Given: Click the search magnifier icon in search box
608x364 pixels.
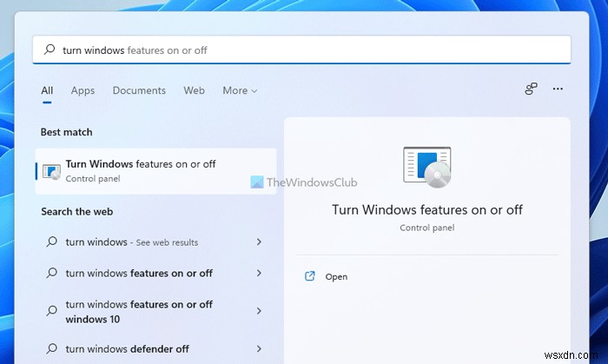Looking at the screenshot, I should click(x=50, y=50).
